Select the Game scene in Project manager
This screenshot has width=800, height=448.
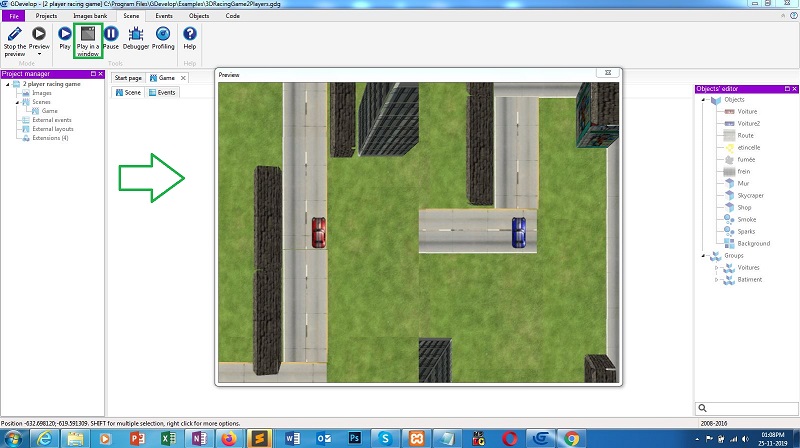pos(49,111)
